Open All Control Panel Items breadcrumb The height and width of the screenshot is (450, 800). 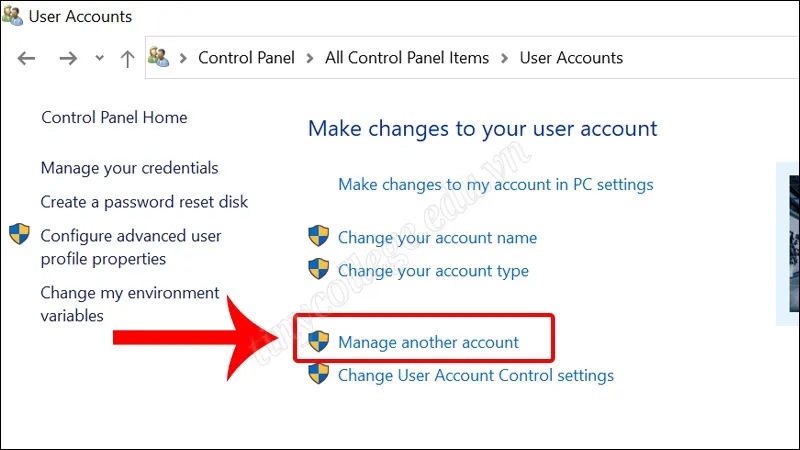[x=407, y=58]
